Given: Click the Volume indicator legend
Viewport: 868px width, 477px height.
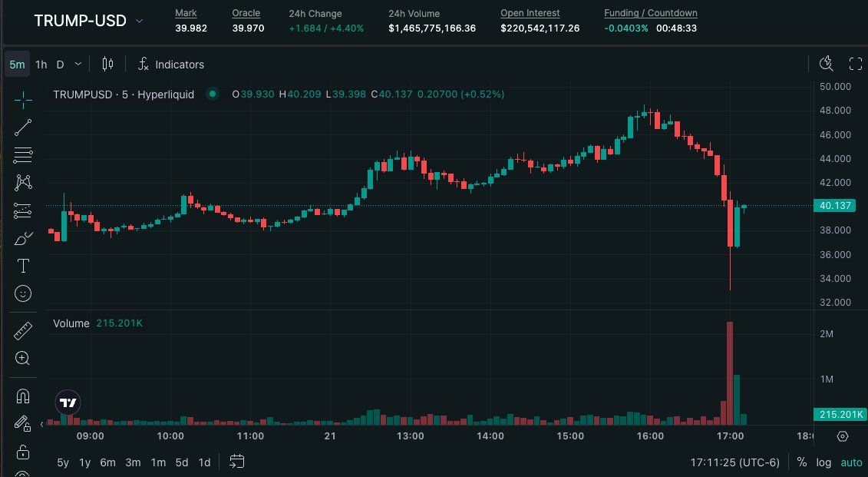Looking at the screenshot, I should 71,323.
